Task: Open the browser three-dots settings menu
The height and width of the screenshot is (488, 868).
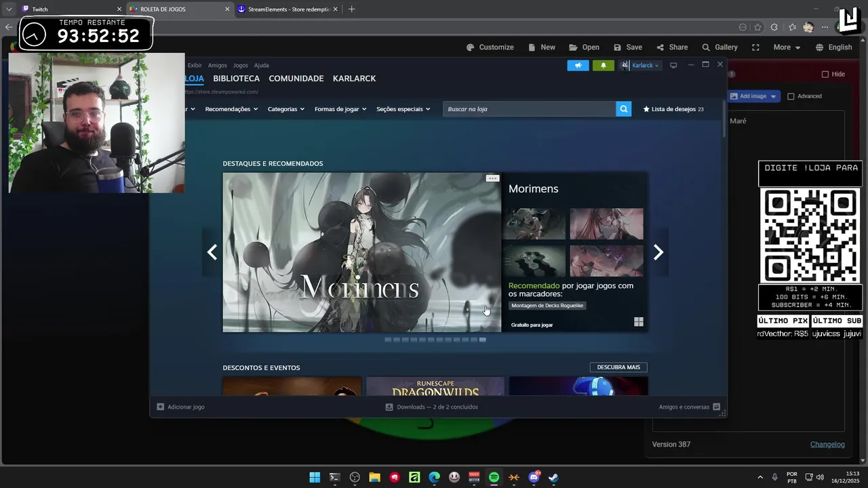Action: coord(825,27)
